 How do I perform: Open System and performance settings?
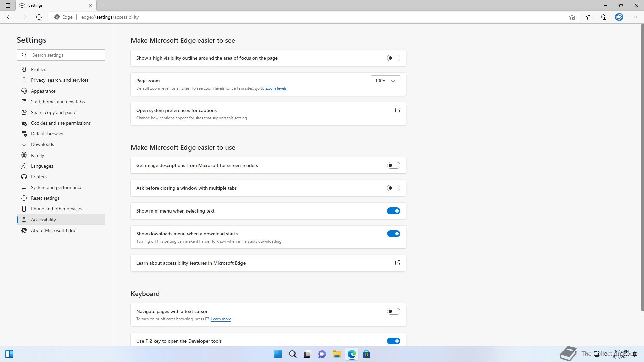click(61, 187)
